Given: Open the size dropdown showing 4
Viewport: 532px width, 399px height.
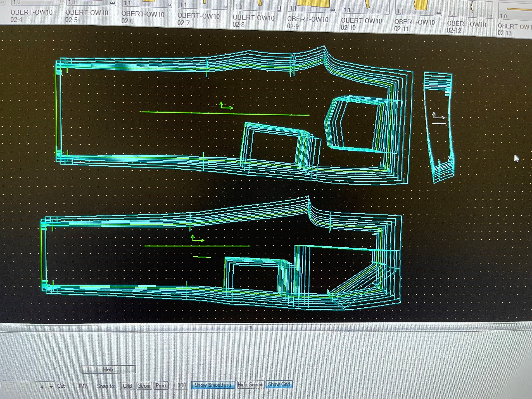Looking at the screenshot, I should (51, 387).
